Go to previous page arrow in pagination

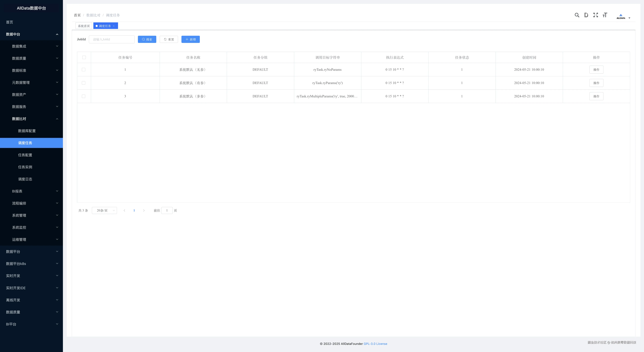[x=124, y=210]
